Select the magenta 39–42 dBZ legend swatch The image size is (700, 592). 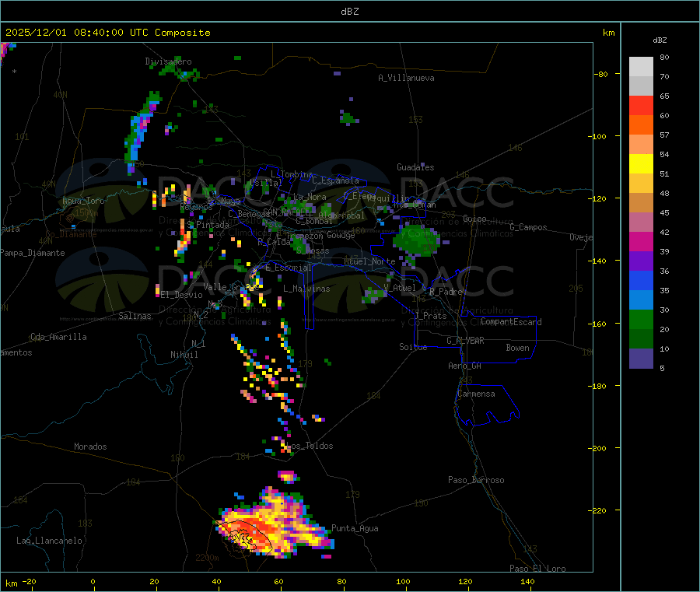[641, 241]
